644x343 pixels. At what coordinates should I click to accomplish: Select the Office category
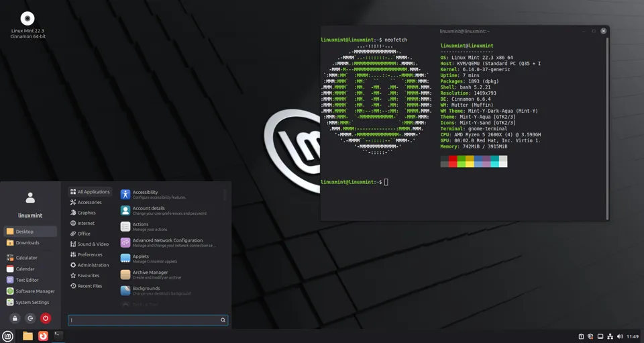click(x=90, y=234)
